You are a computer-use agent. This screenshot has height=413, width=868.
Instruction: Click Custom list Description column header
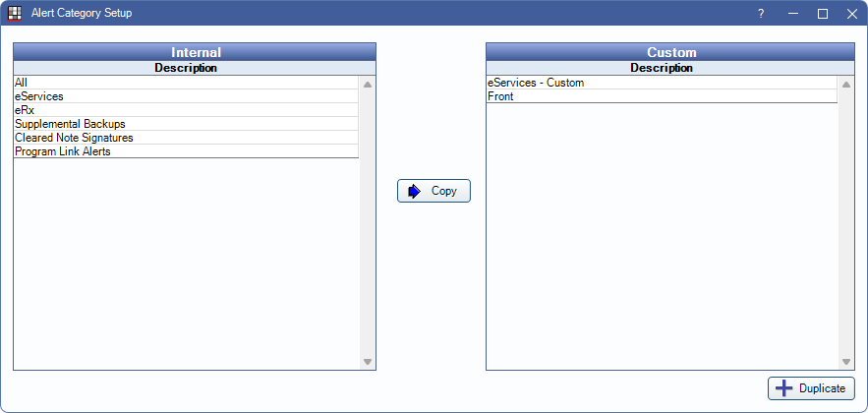[x=662, y=69]
